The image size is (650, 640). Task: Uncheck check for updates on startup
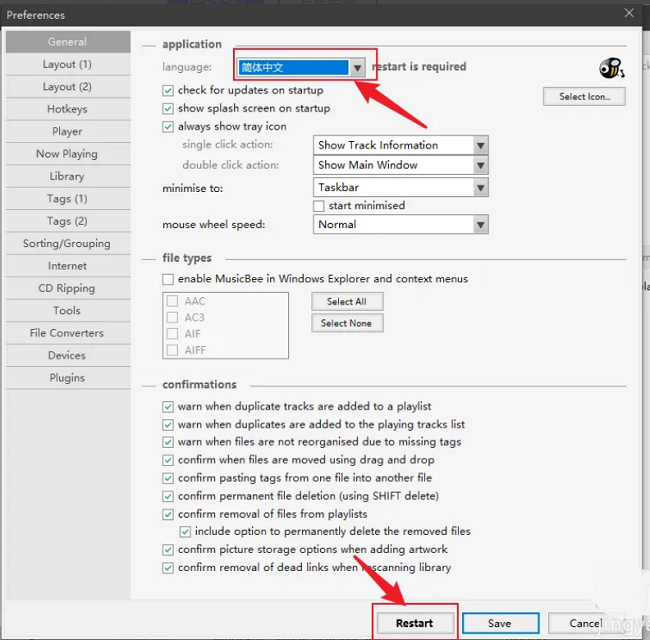[x=168, y=91]
